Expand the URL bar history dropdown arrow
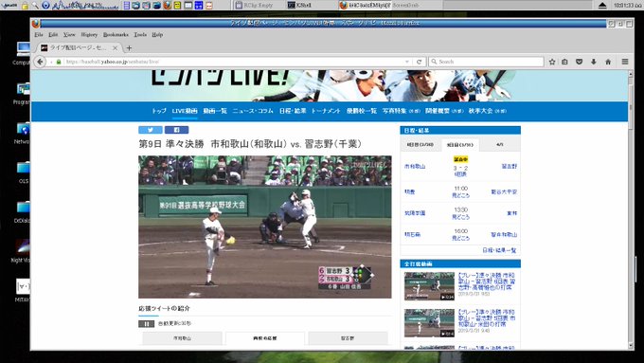This screenshot has height=363, width=644. click(x=407, y=62)
